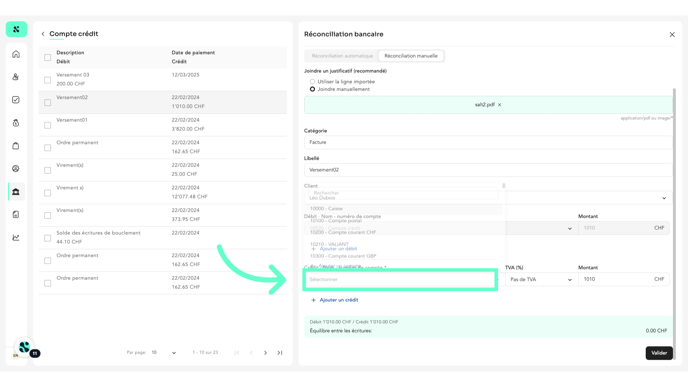
Task: Click the Ajouter un débit link
Action: 338,249
